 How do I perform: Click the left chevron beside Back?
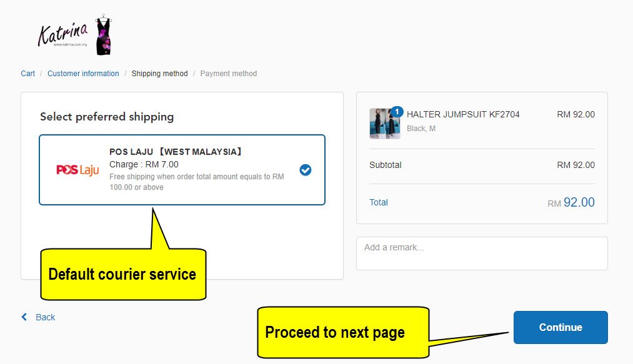click(24, 317)
